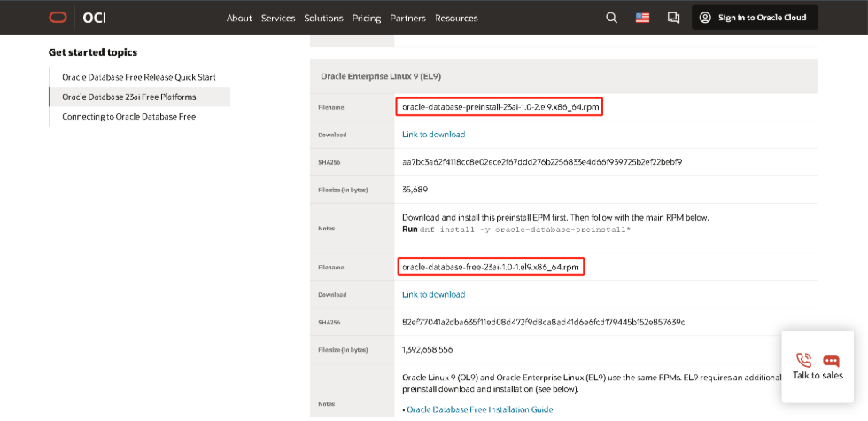868x421 pixels.
Task: Click the oracle-database-preinstall-23ai rpm filename
Action: [500, 107]
